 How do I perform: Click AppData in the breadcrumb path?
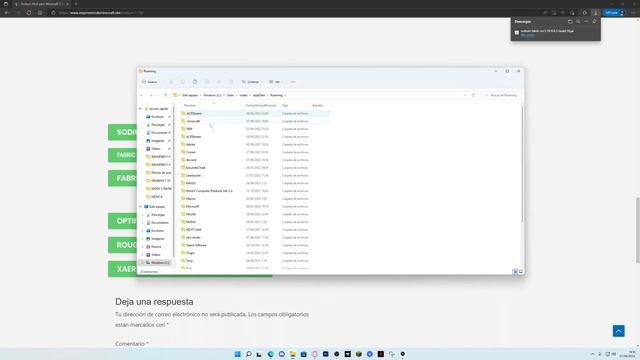[x=259, y=95]
